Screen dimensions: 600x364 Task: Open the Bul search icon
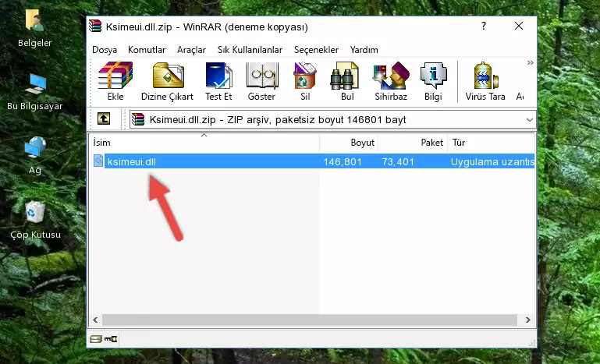coord(347,81)
